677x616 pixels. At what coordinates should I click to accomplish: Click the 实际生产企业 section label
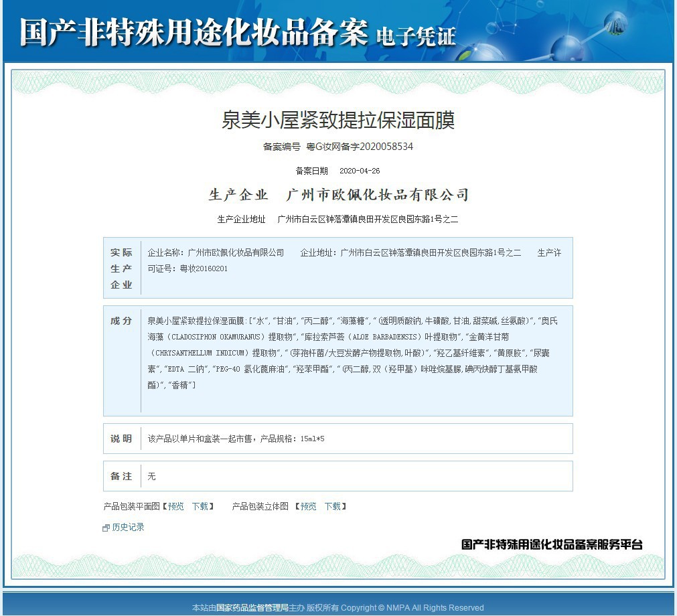tap(121, 268)
